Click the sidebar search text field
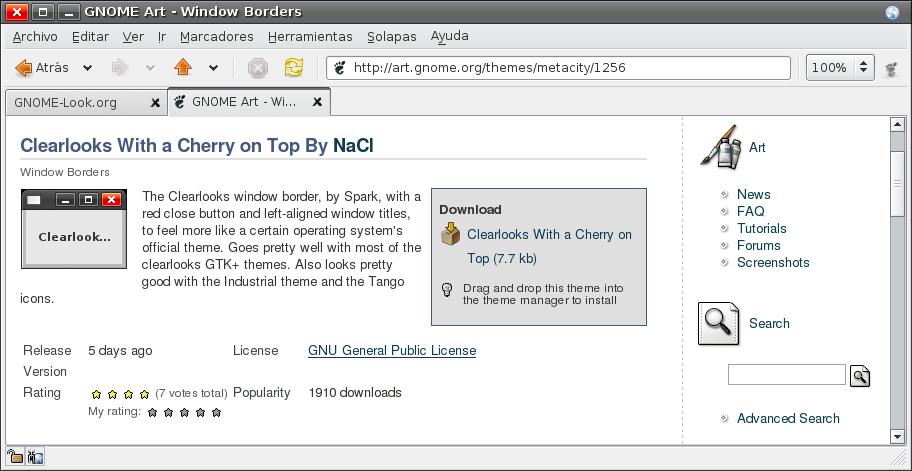 pos(786,374)
